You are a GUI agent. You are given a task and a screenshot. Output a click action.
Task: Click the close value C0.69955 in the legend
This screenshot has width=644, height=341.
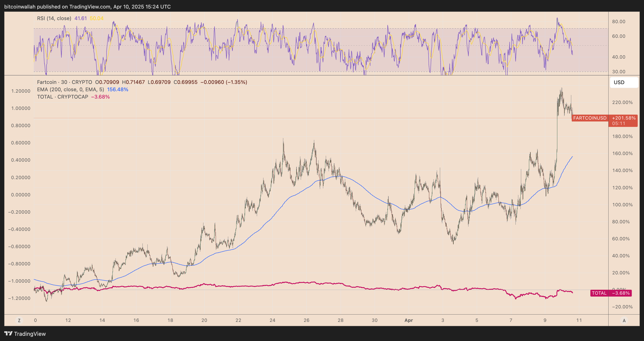(x=185, y=82)
